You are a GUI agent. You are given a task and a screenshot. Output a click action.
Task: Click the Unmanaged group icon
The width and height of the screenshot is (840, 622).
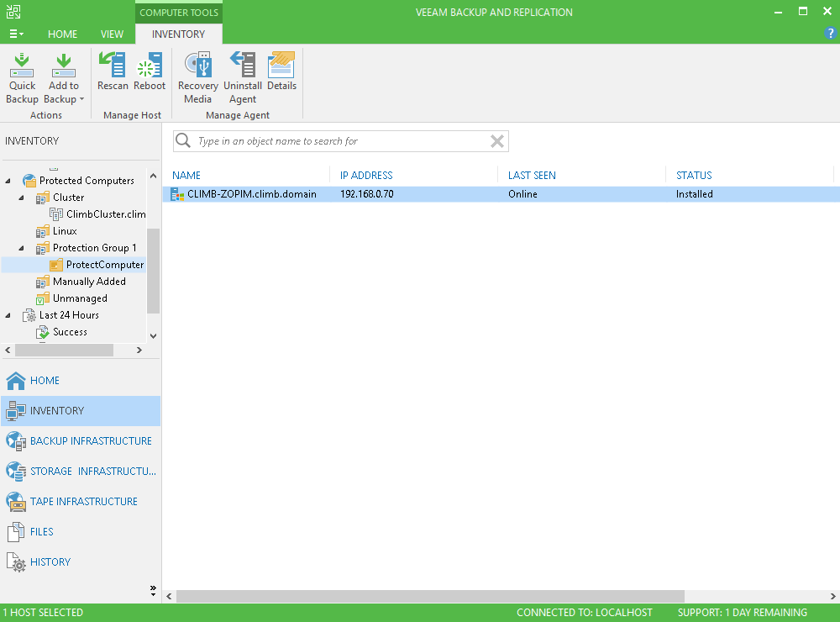43,298
